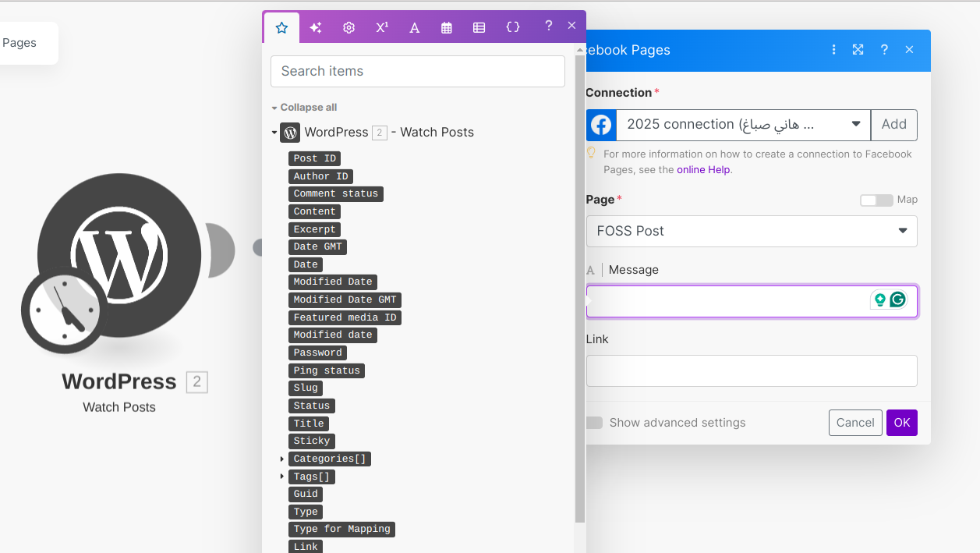Expand the Categories[] item
This screenshot has width=980, height=553.
tap(282, 459)
